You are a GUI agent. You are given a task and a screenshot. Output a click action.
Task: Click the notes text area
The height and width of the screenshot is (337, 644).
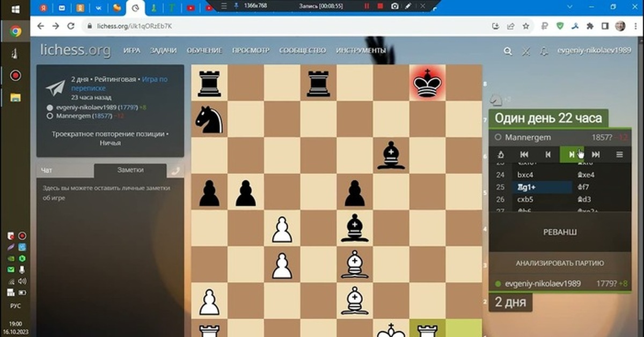click(110, 258)
